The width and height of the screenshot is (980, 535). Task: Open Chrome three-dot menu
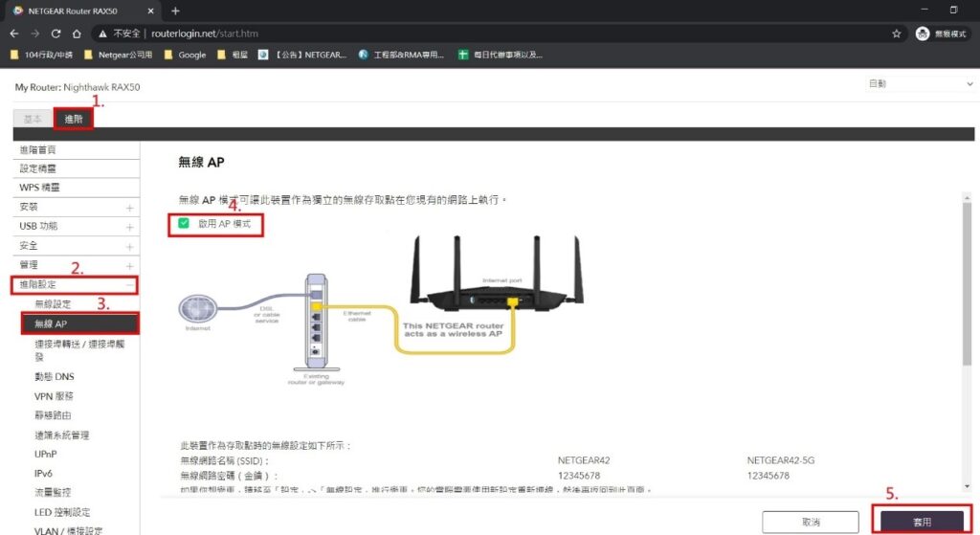click(x=969, y=33)
